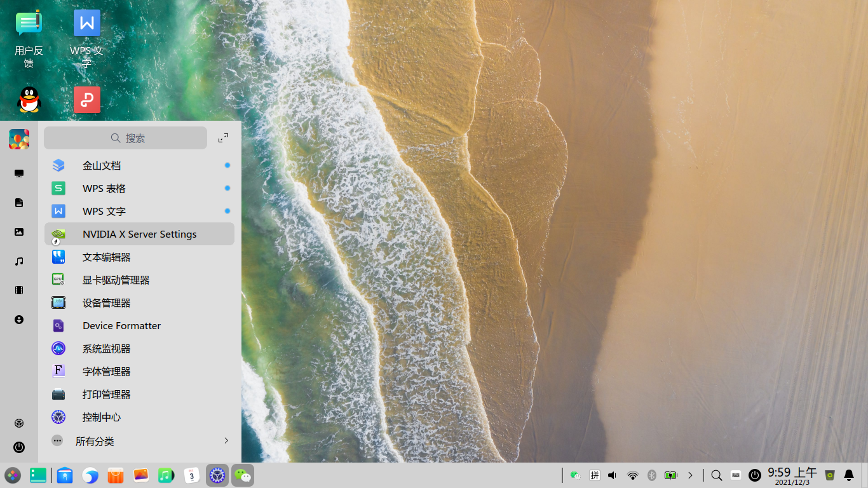This screenshot has height=488, width=868.
Task: Click the pinyin input method indicator
Action: tap(595, 475)
